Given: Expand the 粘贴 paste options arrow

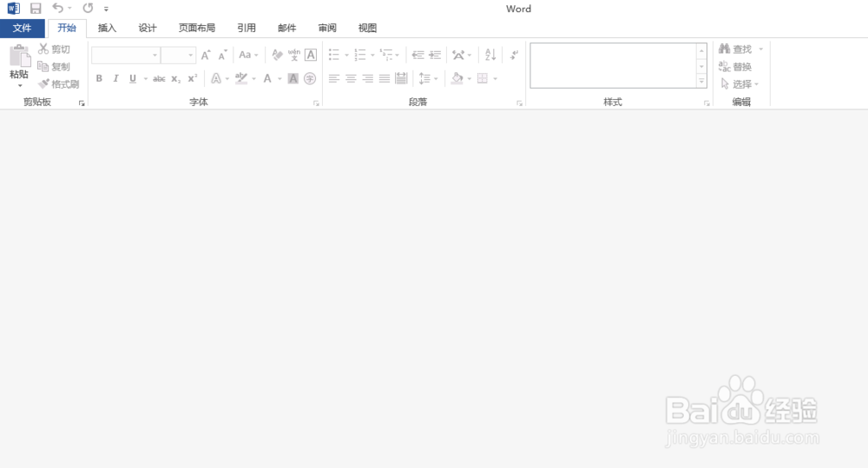Looking at the screenshot, I should point(20,85).
